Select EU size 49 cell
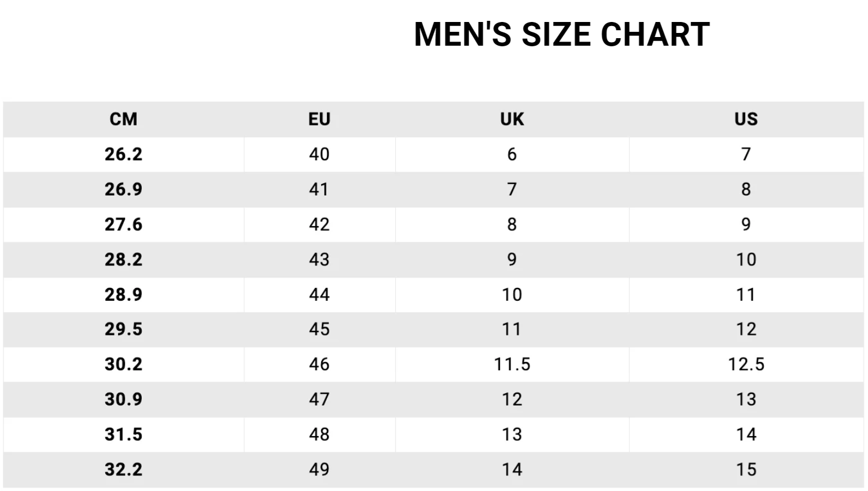 pos(319,469)
